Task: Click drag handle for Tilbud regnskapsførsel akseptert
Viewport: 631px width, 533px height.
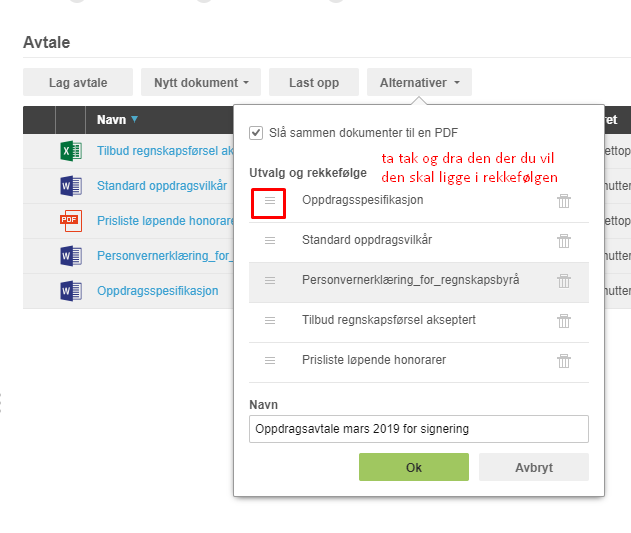Action: pos(269,320)
